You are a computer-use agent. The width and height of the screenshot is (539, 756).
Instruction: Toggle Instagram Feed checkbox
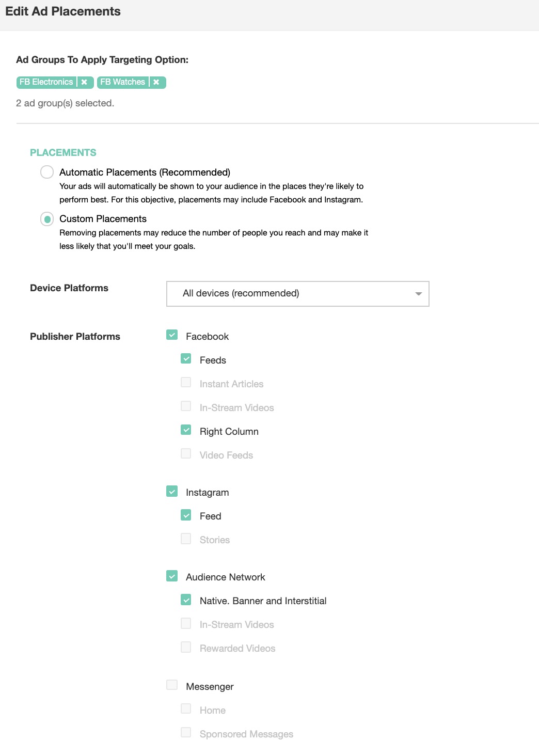pos(186,515)
